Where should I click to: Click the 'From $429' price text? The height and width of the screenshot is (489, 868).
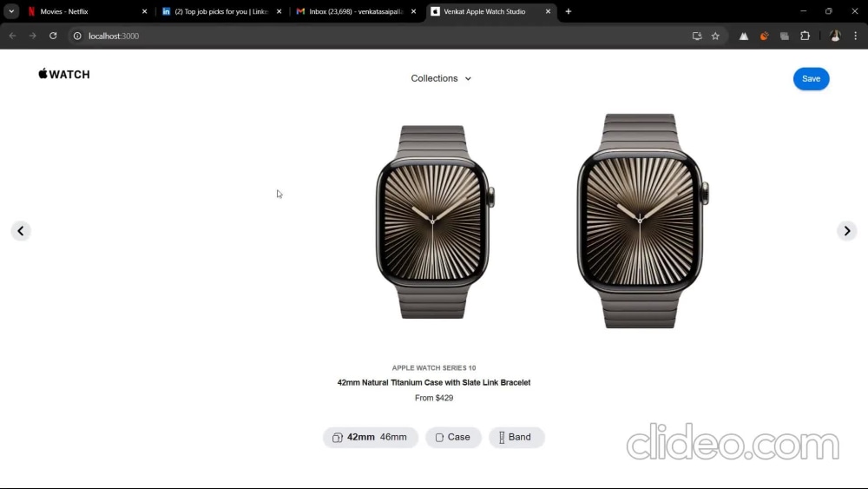tap(434, 398)
